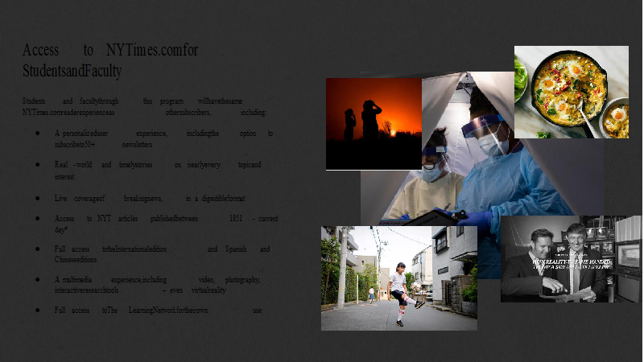
Task: Click the sunset silhouette photo
Action: point(373,123)
